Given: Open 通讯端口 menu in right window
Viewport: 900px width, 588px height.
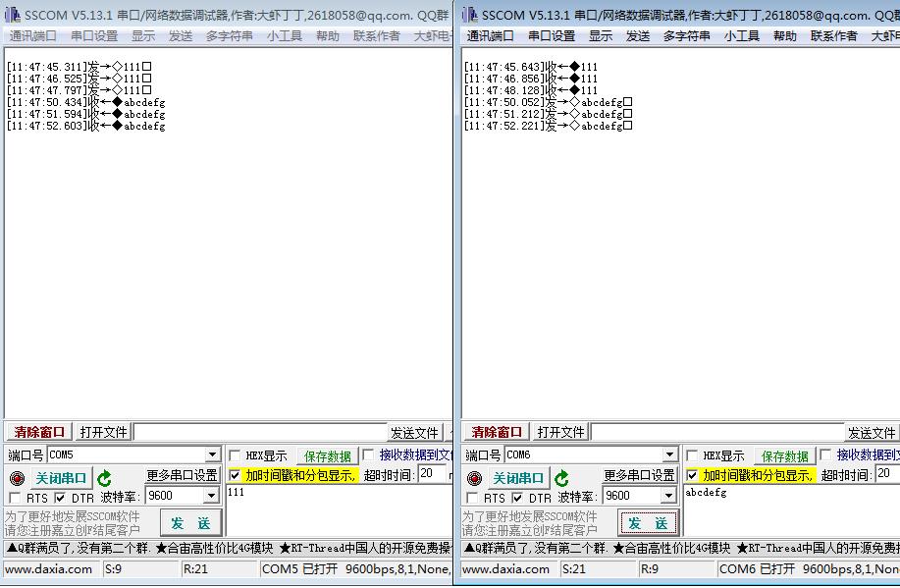Looking at the screenshot, I should 490,36.
